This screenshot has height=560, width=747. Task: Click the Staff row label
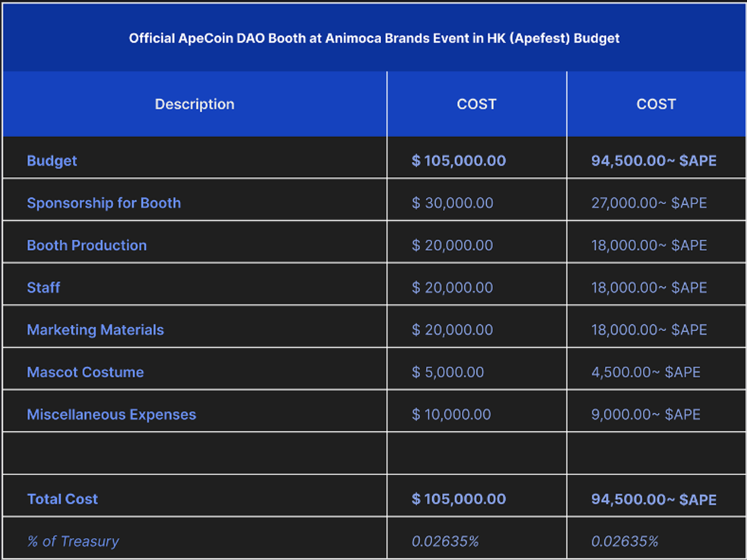pos(43,288)
